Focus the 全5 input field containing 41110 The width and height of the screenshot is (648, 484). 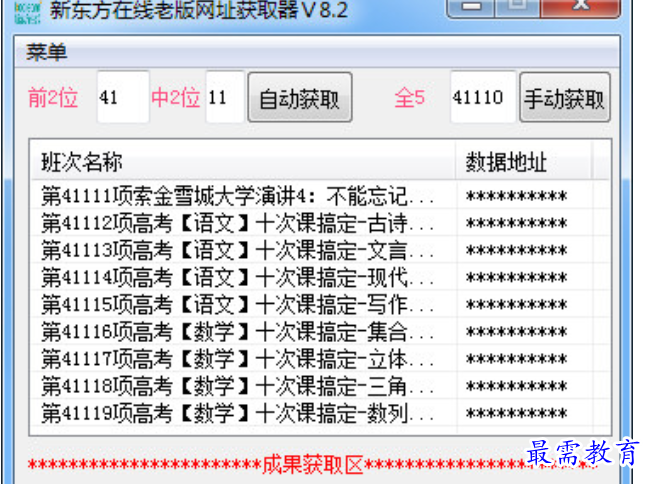pos(483,98)
